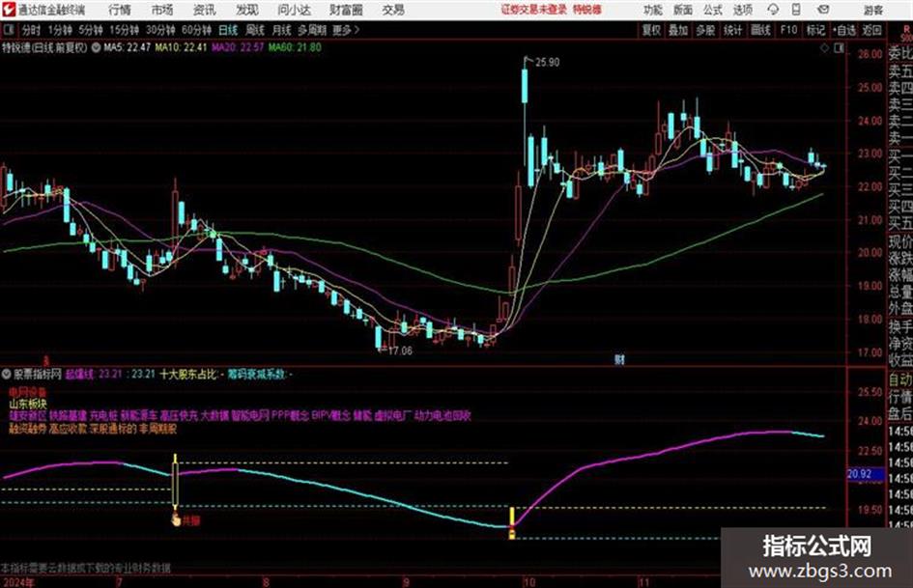This screenshot has width=913, height=588.
Task: Click the 统计 toolbar button
Action: (x=732, y=30)
